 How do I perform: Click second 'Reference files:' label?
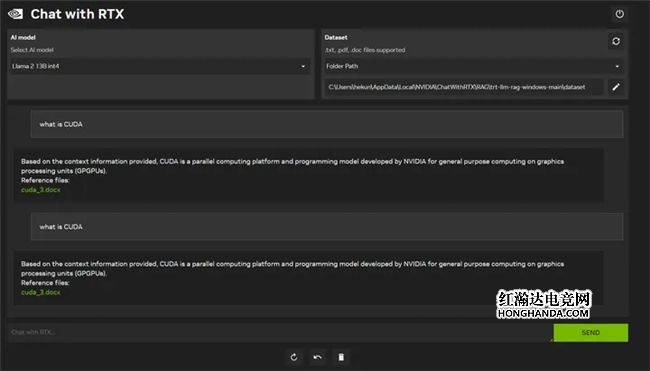click(45, 283)
